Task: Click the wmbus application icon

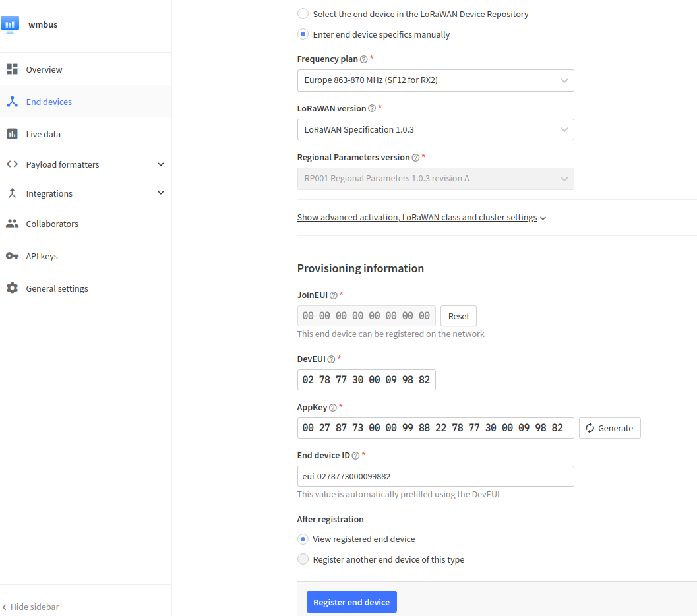Action: (11, 25)
